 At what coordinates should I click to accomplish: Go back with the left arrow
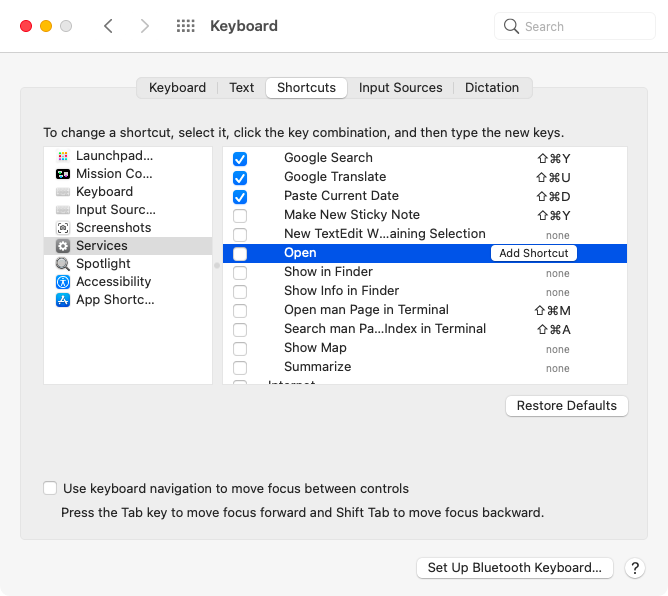coord(108,27)
